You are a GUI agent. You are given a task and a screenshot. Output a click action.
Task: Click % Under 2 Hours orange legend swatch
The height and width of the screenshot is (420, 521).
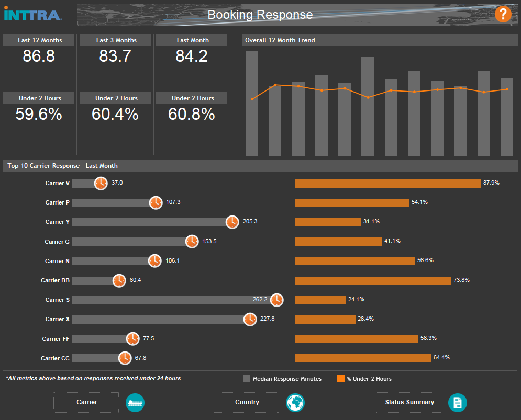[x=341, y=379]
